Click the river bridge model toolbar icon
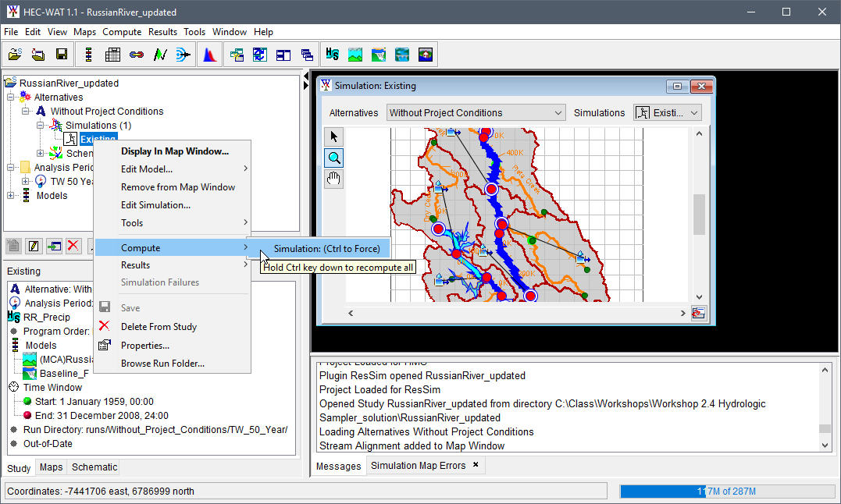This screenshot has height=504, width=841. click(402, 55)
